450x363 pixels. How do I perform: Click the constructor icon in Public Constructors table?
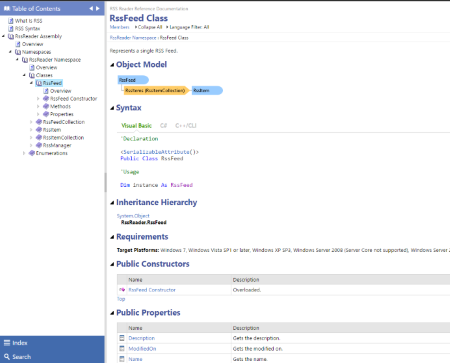[122, 290]
